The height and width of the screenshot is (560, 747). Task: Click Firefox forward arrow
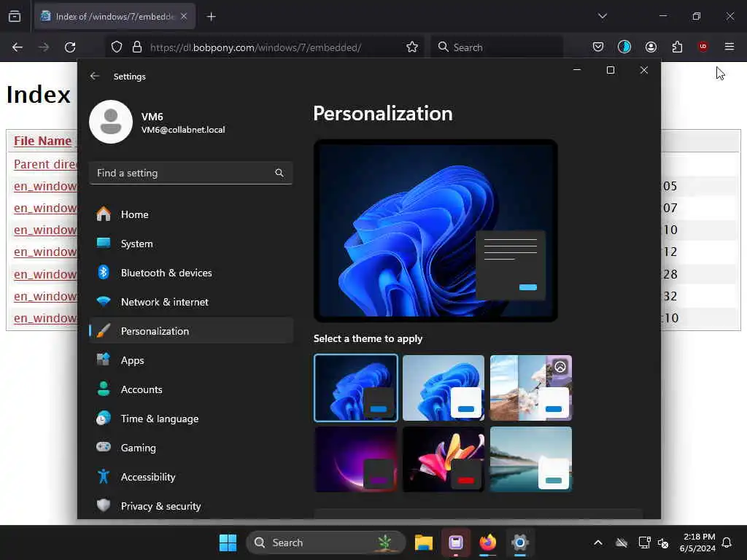tap(43, 47)
